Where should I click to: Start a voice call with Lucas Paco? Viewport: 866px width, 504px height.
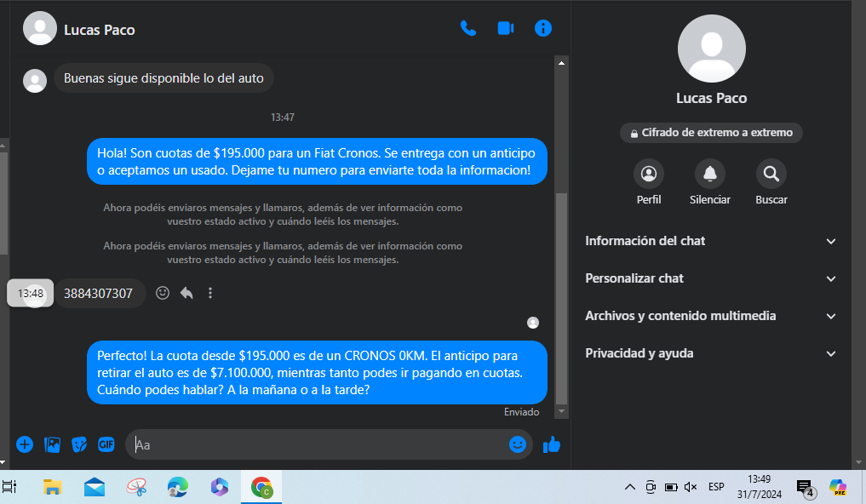(x=467, y=28)
